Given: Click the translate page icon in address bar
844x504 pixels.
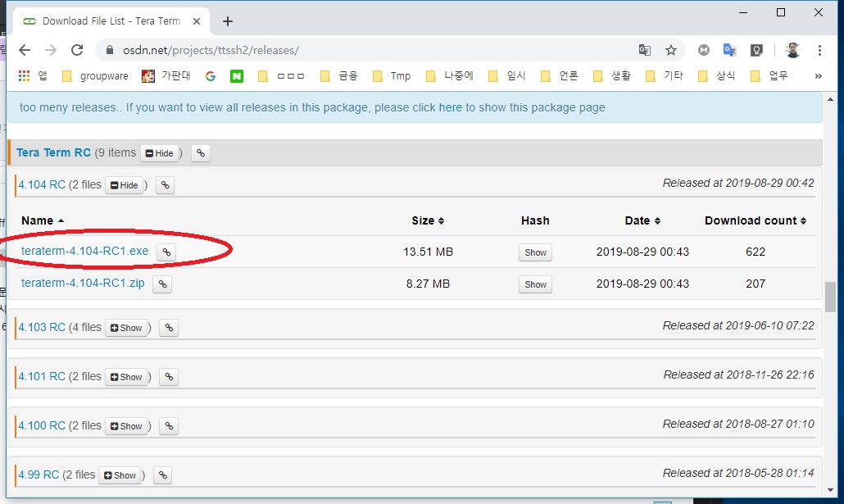Looking at the screenshot, I should coord(644,50).
